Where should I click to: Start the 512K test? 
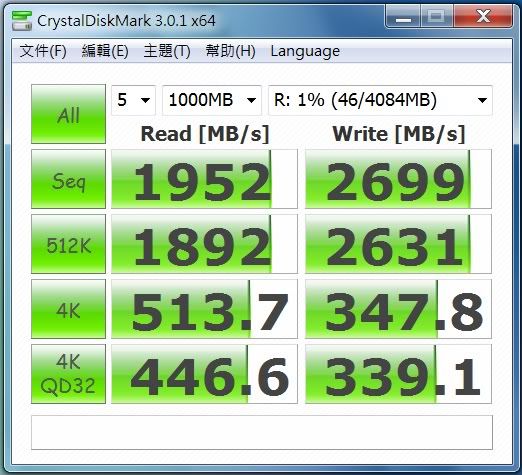(x=68, y=244)
